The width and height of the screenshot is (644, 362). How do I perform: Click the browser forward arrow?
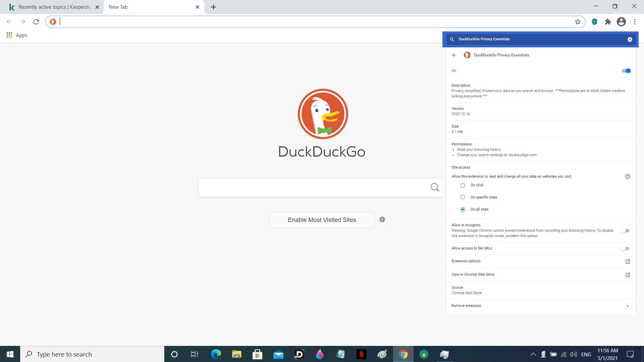pyautogui.click(x=22, y=22)
